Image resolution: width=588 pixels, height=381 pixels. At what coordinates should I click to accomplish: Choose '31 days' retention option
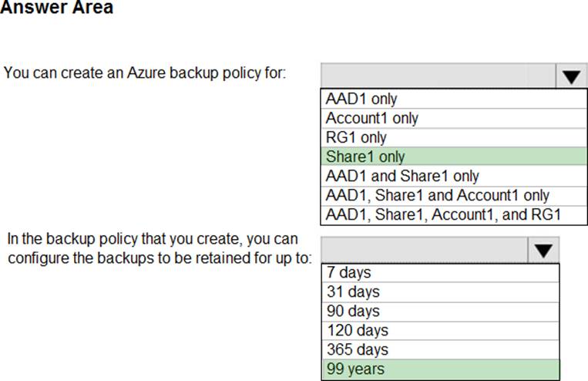click(352, 292)
